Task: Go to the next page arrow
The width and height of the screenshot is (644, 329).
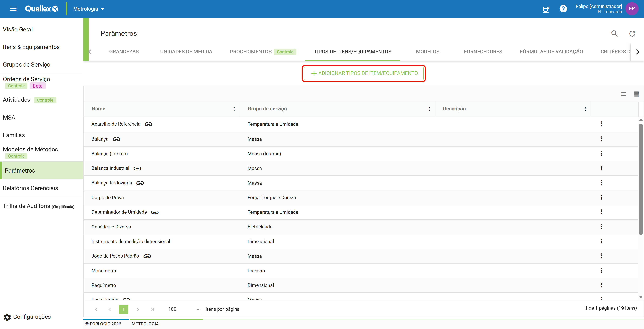Action: pos(138,309)
